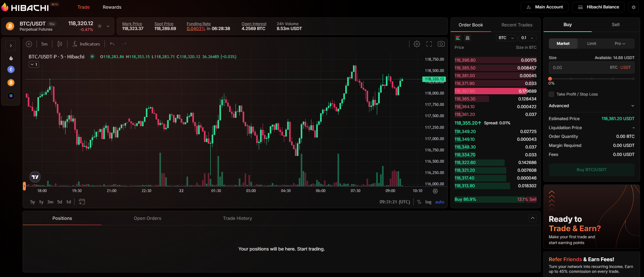Select the Sell tab
This screenshot has width=644, height=277.
tap(616, 25)
